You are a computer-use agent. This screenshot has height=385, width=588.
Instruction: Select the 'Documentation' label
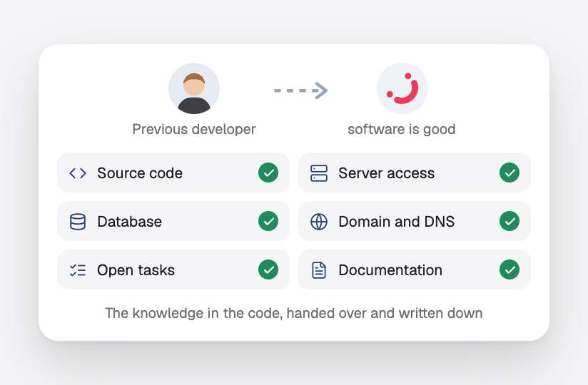(390, 270)
